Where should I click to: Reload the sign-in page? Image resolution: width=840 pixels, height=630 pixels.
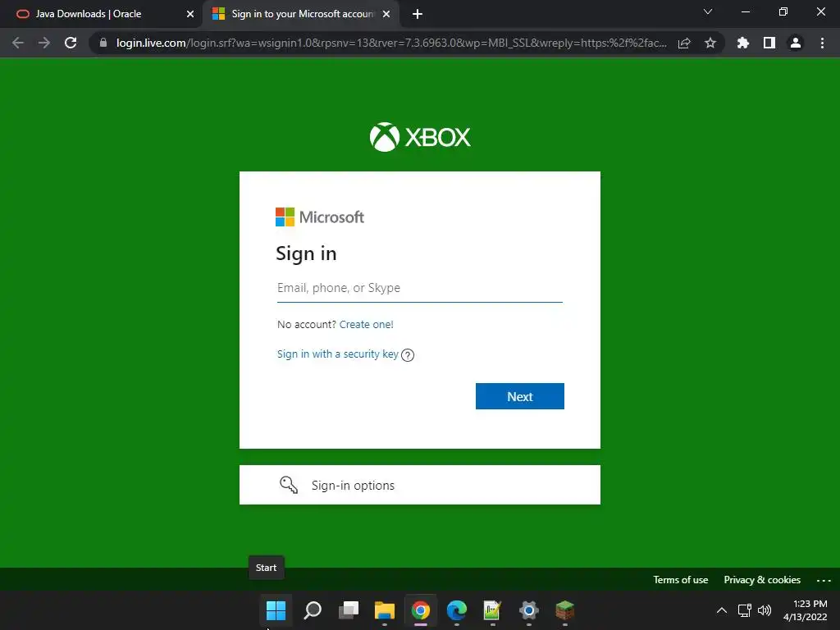(x=71, y=43)
